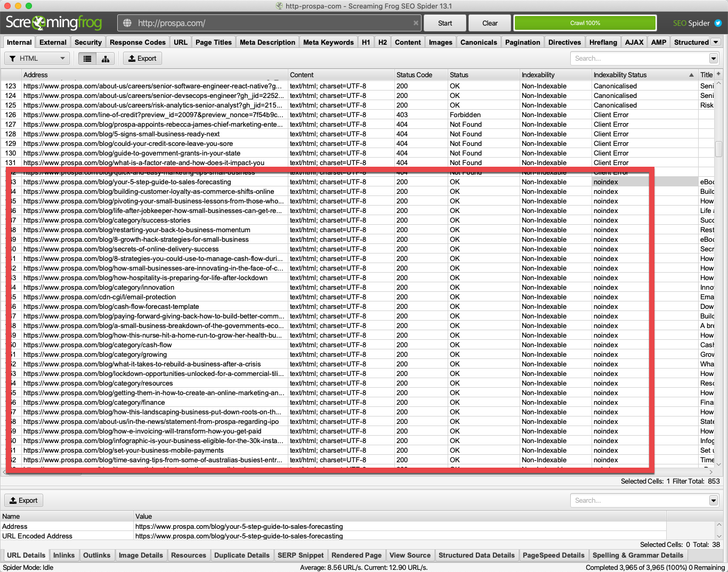Viewport: 728px width, 572px height.
Task: Switch to the Internal tab
Action: [19, 42]
